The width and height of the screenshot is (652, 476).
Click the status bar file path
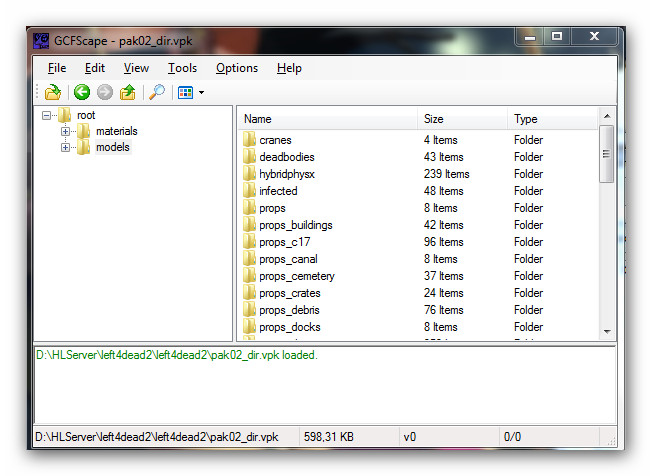[157, 437]
